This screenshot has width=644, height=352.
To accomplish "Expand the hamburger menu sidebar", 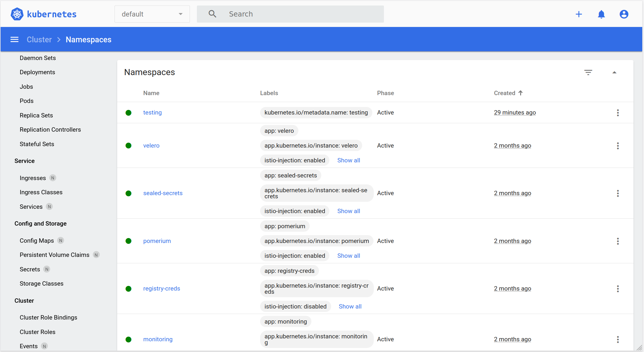I will click(x=14, y=40).
